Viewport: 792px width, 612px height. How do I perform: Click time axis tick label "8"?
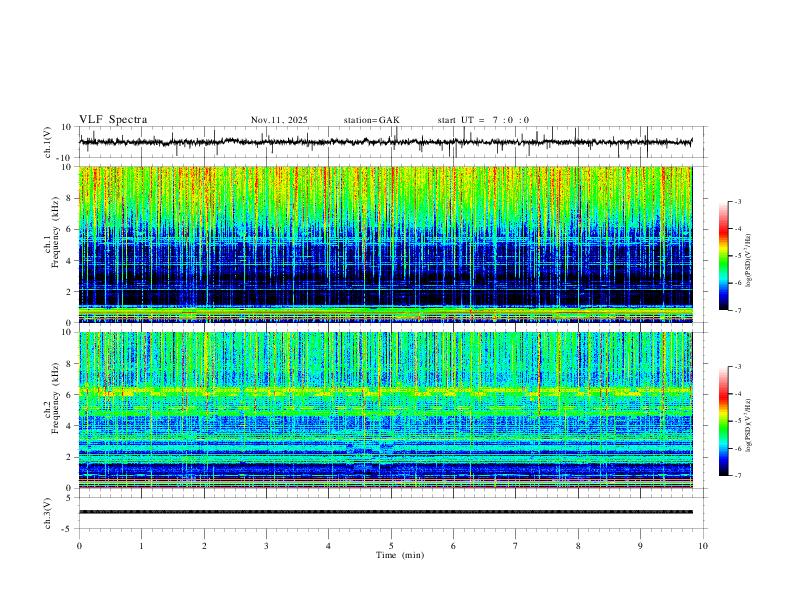coord(578,546)
